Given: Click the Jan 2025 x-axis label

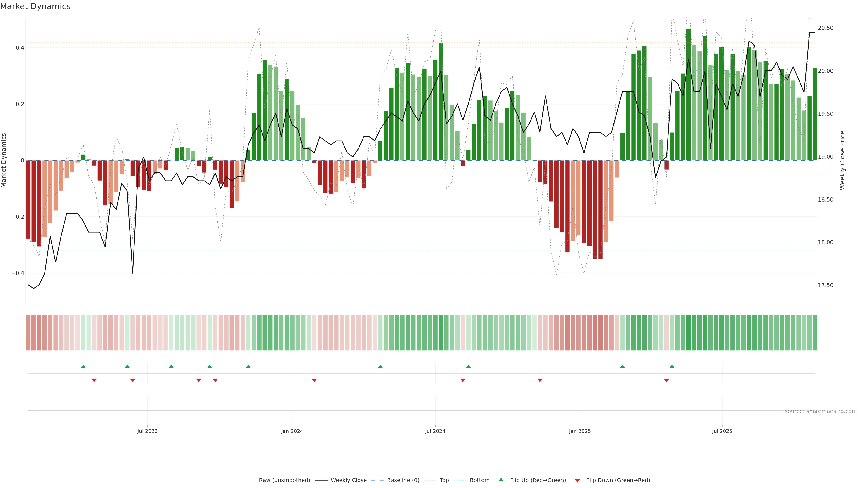Looking at the screenshot, I should pos(580,431).
